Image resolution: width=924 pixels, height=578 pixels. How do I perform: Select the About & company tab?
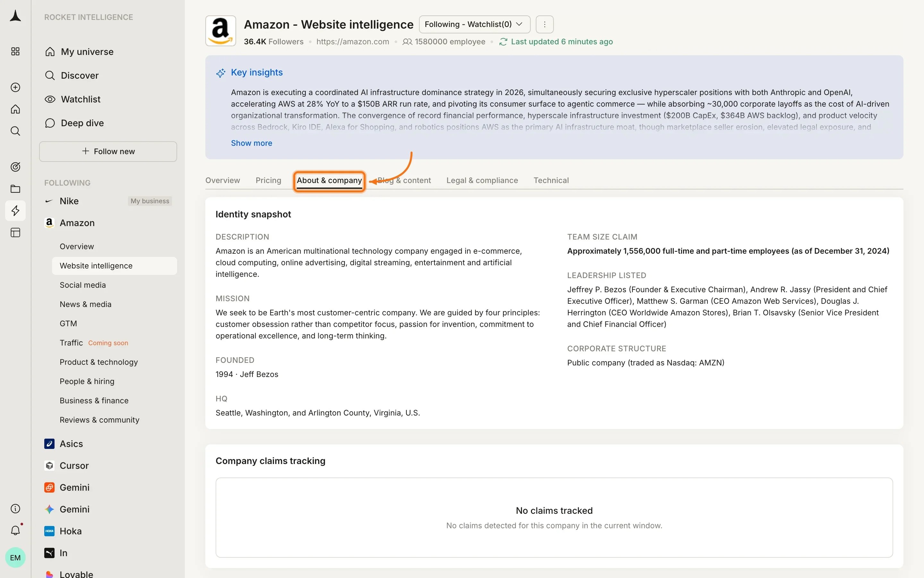[329, 180]
